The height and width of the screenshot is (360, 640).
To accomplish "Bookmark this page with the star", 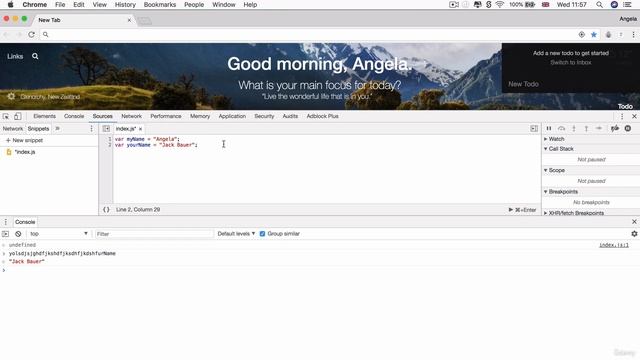I will tap(593, 35).
